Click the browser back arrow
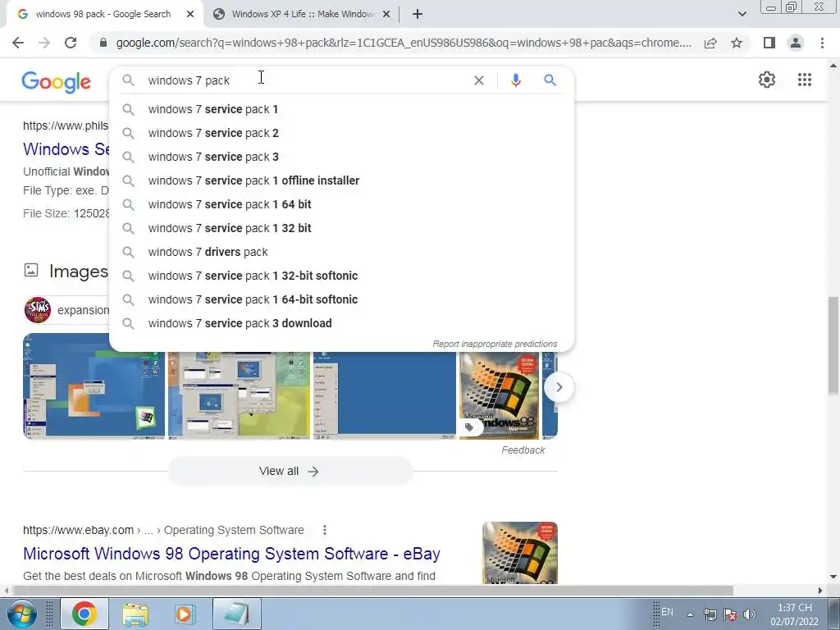This screenshot has width=840, height=630. click(x=18, y=43)
